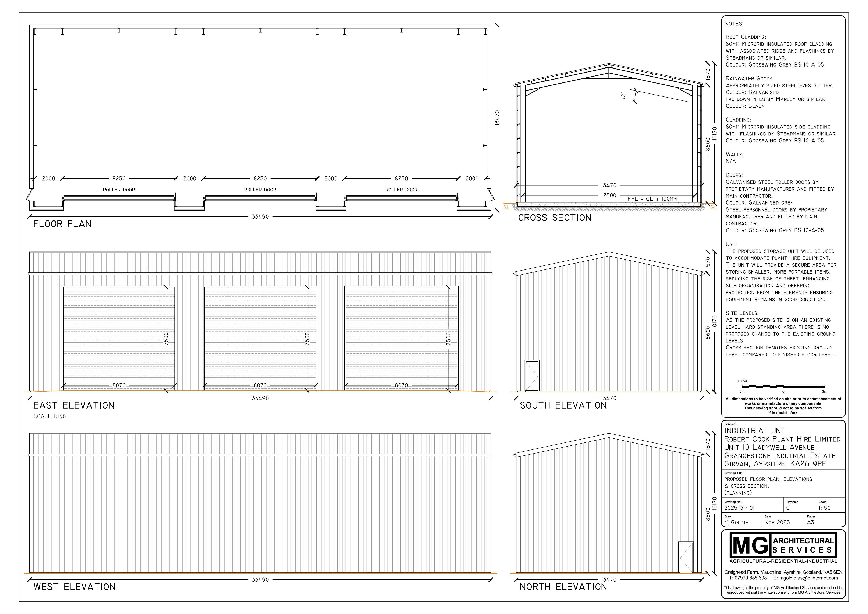The height and width of the screenshot is (614, 868).
Task: Click the 12° roof pitch annotation
Action: (623, 95)
